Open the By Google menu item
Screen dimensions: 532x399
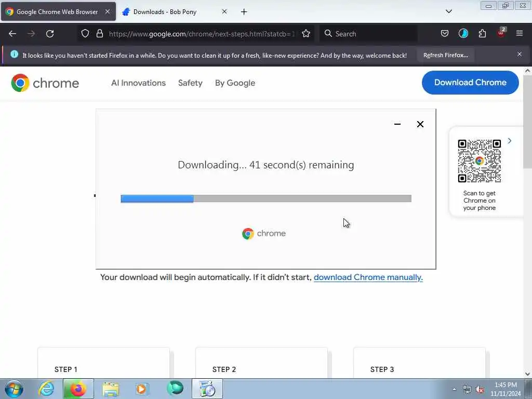coord(235,83)
